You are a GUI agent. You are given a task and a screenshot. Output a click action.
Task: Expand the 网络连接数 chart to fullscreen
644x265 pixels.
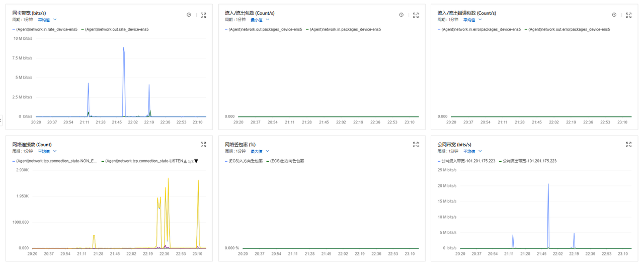pos(203,144)
